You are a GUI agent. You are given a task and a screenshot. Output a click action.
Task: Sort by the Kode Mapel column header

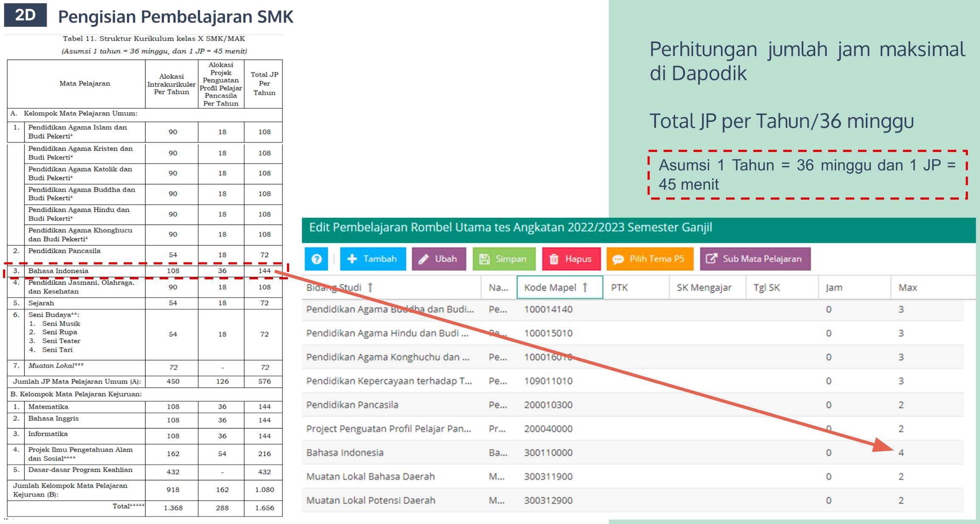coord(550,287)
